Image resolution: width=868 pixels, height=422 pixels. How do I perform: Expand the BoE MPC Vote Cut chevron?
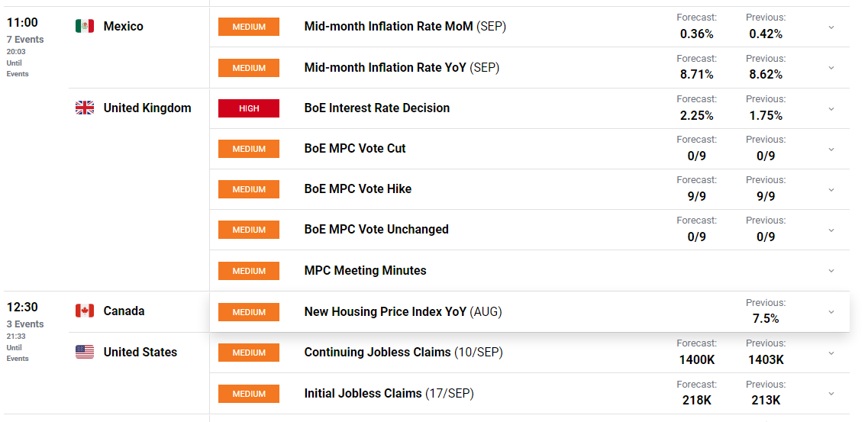coord(831,150)
